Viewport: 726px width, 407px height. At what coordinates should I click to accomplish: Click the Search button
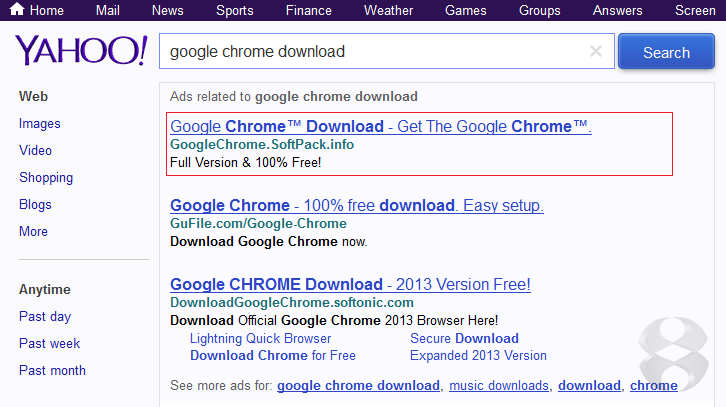click(x=666, y=51)
